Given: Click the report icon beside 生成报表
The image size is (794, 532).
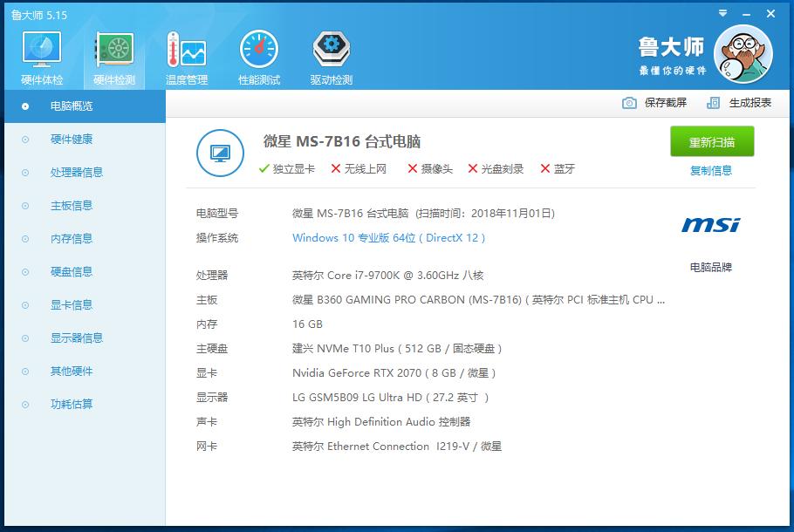Looking at the screenshot, I should [x=715, y=102].
